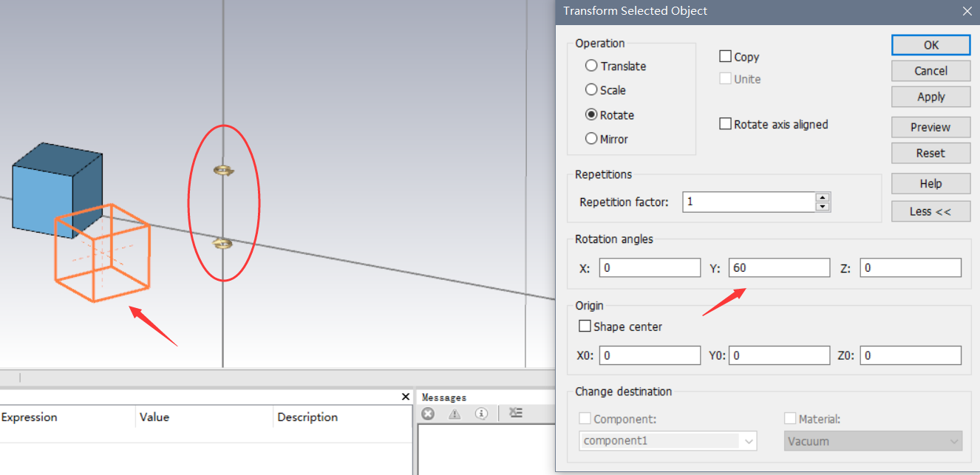Click the Expression column header
The height and width of the screenshot is (475, 980).
[30, 417]
